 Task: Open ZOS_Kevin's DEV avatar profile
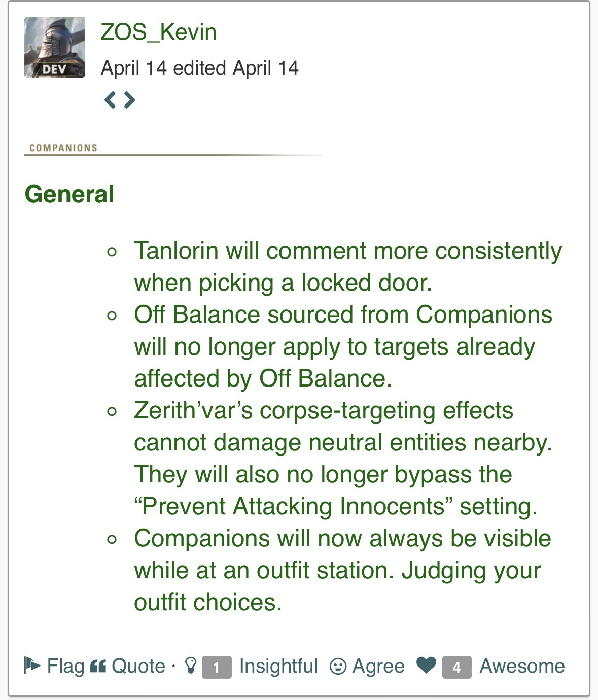point(55,47)
